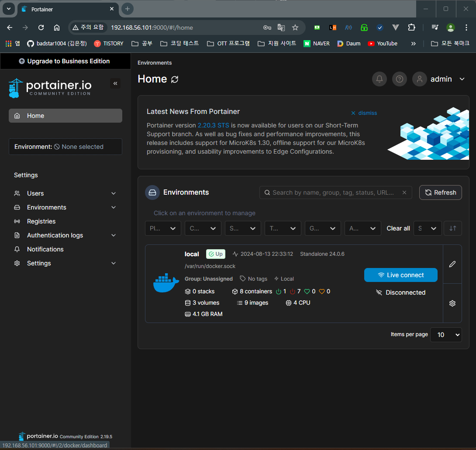Click the Refresh environments button
This screenshot has width=476, height=450.
click(x=441, y=192)
